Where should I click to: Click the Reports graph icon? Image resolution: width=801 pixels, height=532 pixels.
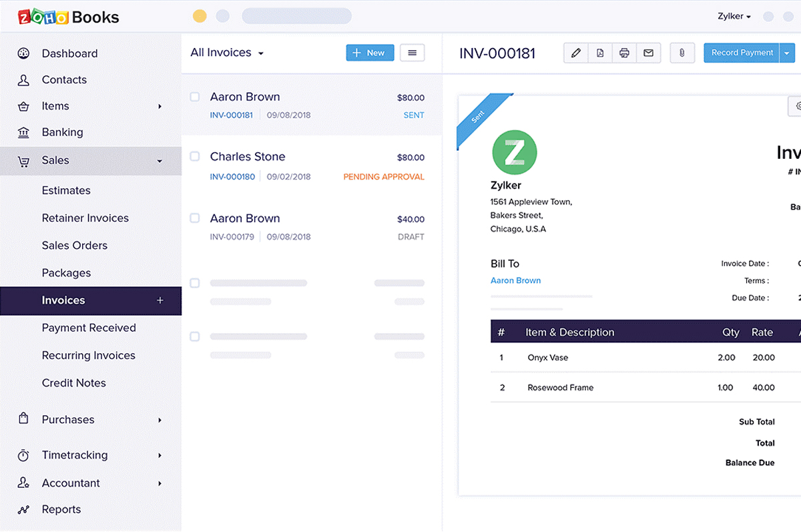(x=23, y=509)
